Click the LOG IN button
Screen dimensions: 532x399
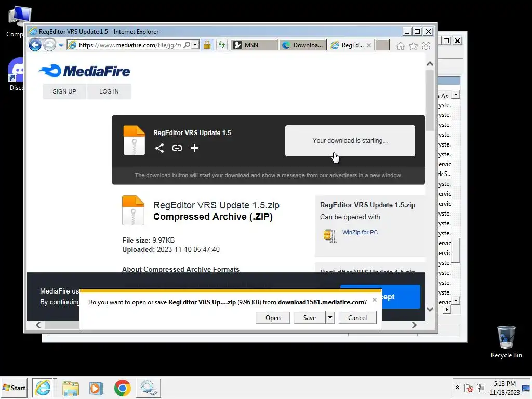click(x=109, y=91)
